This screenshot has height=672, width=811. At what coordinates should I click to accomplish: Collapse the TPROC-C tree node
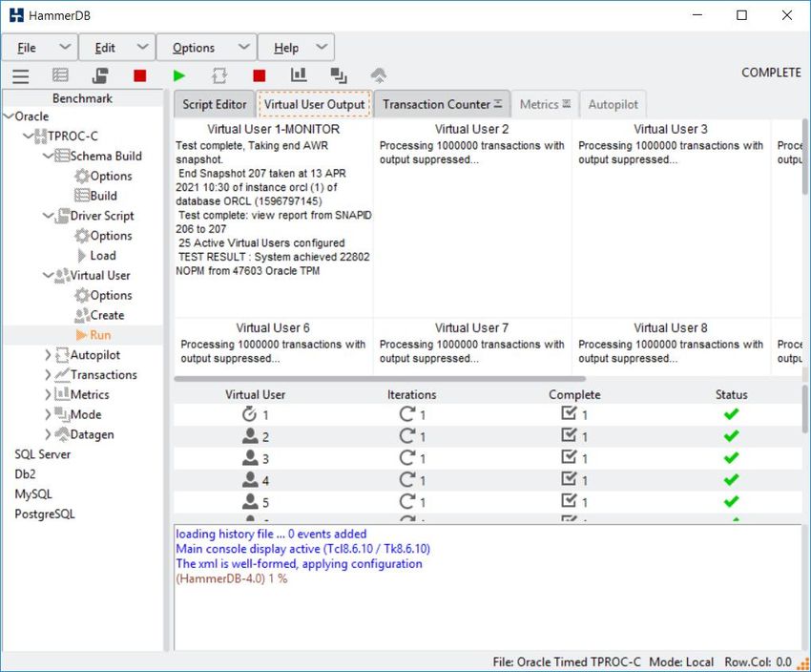pyautogui.click(x=29, y=136)
